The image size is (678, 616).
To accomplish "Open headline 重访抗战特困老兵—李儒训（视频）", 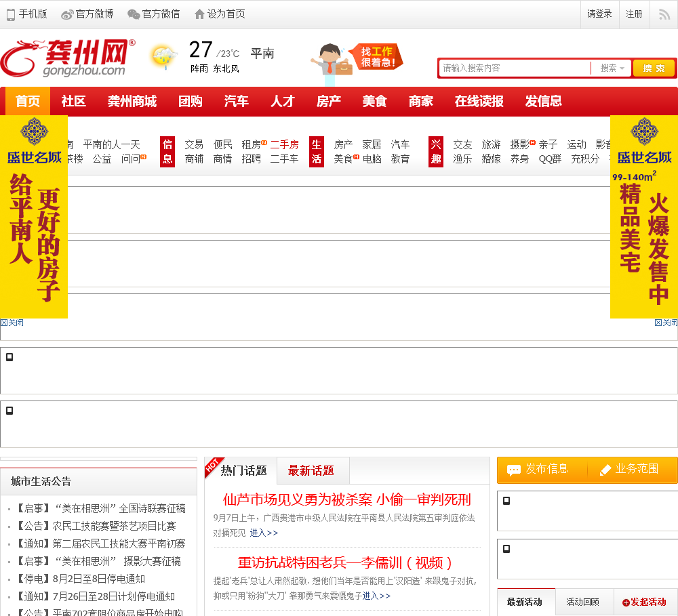I will [x=346, y=562].
